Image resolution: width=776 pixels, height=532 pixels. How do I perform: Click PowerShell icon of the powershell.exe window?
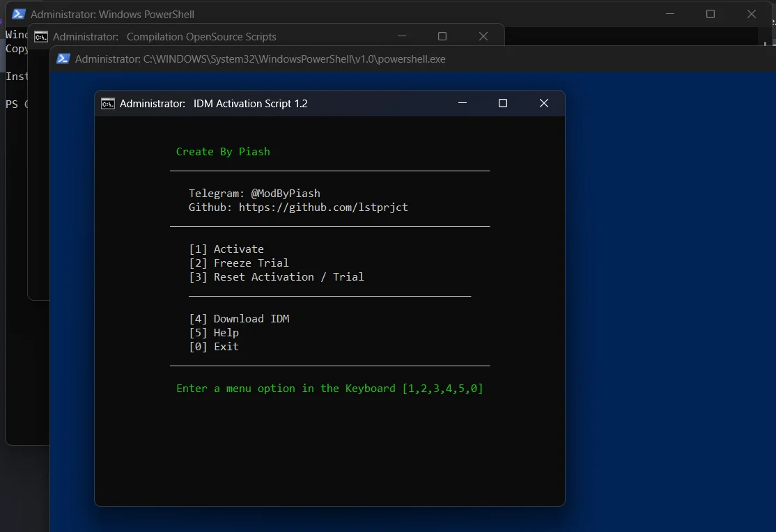pyautogui.click(x=63, y=59)
